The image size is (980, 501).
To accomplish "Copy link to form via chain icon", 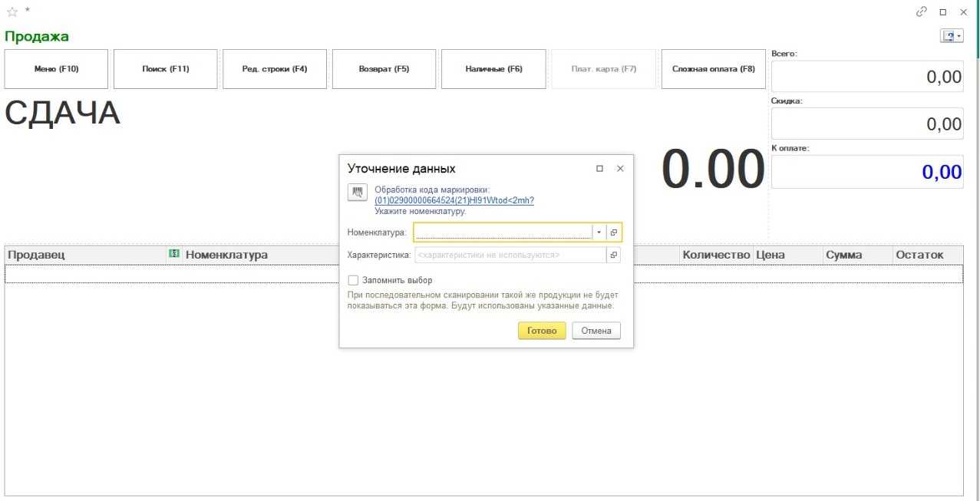I will point(921,12).
